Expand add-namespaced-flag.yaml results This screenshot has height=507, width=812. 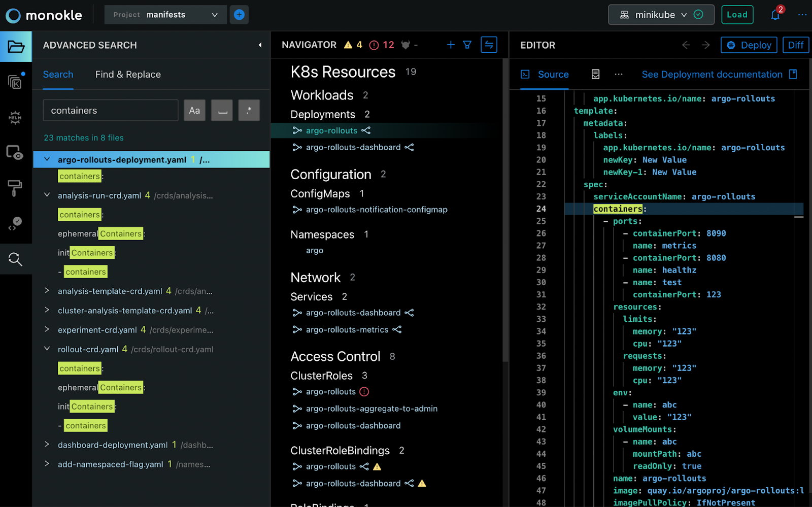pyautogui.click(x=47, y=464)
